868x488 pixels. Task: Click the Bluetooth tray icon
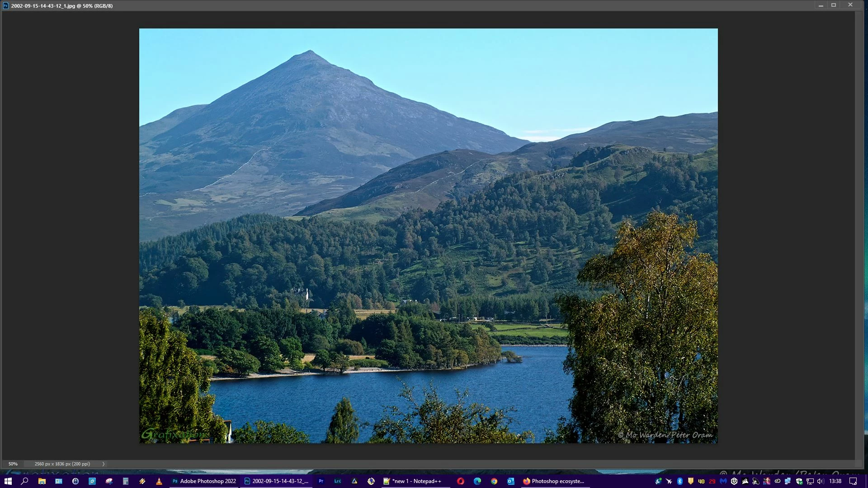(x=680, y=481)
